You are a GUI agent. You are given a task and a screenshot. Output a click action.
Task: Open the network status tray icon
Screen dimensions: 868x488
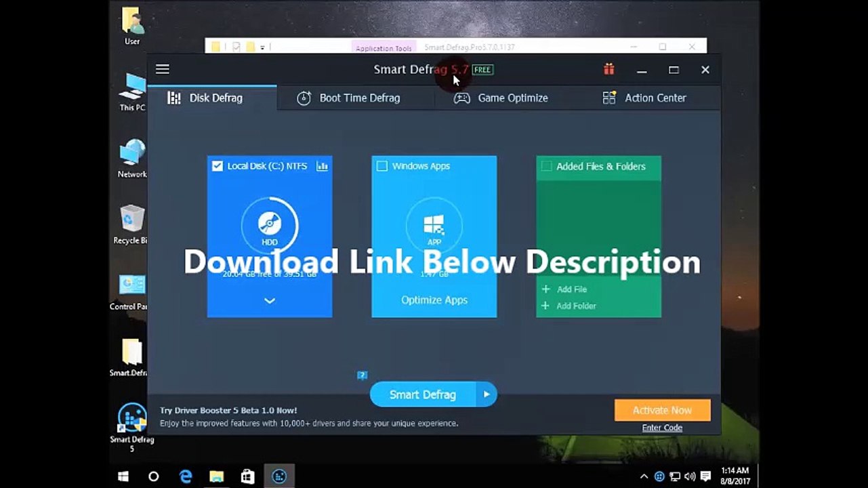click(x=675, y=476)
